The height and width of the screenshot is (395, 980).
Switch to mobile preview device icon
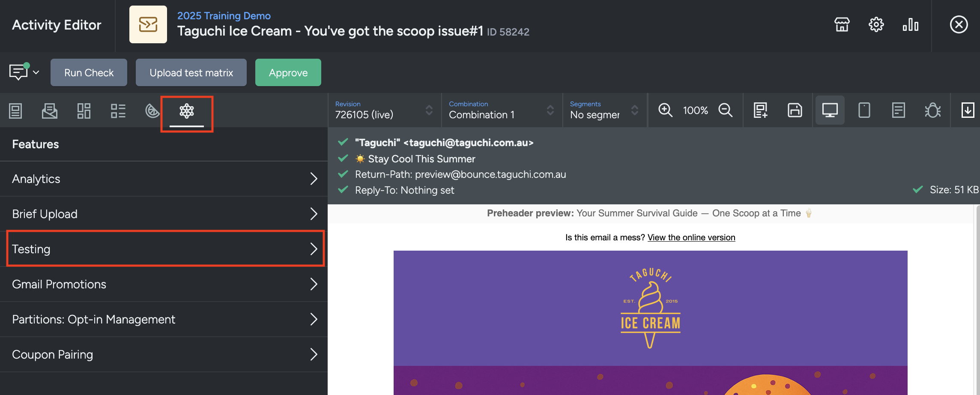click(864, 111)
